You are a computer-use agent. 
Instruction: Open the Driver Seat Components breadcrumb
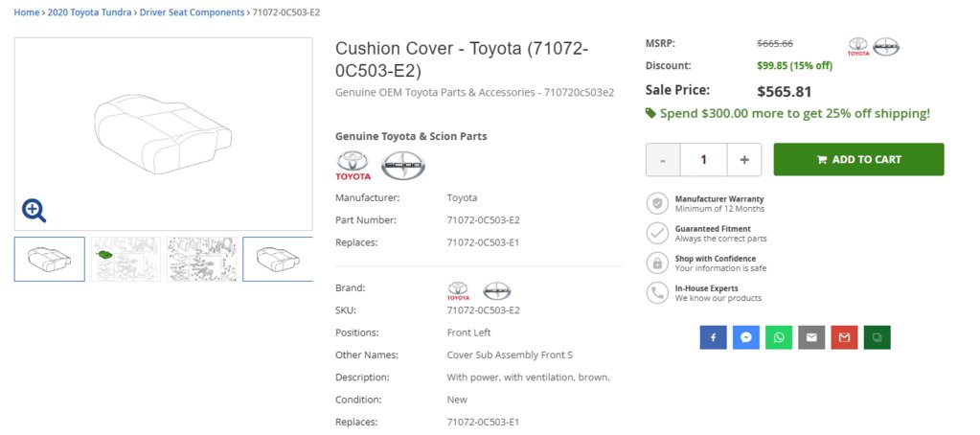pos(192,11)
